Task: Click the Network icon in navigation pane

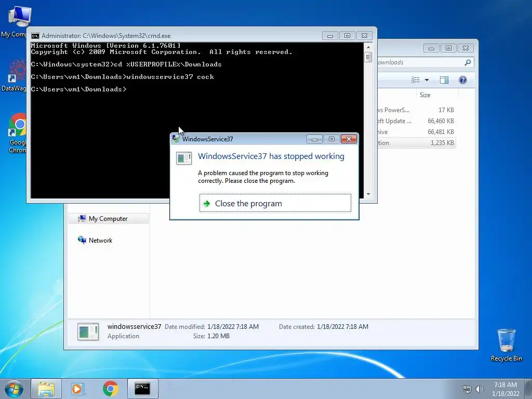Action: click(82, 240)
